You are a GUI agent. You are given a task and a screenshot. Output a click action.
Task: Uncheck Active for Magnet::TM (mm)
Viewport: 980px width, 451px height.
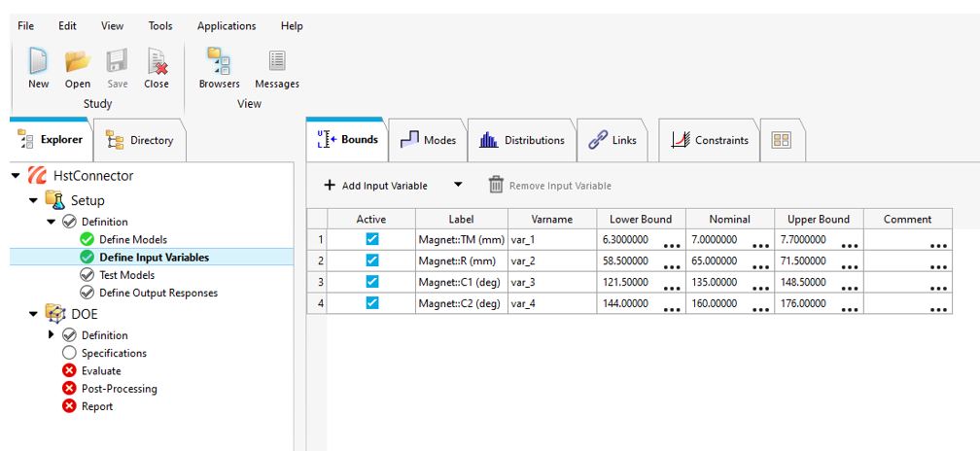[371, 239]
